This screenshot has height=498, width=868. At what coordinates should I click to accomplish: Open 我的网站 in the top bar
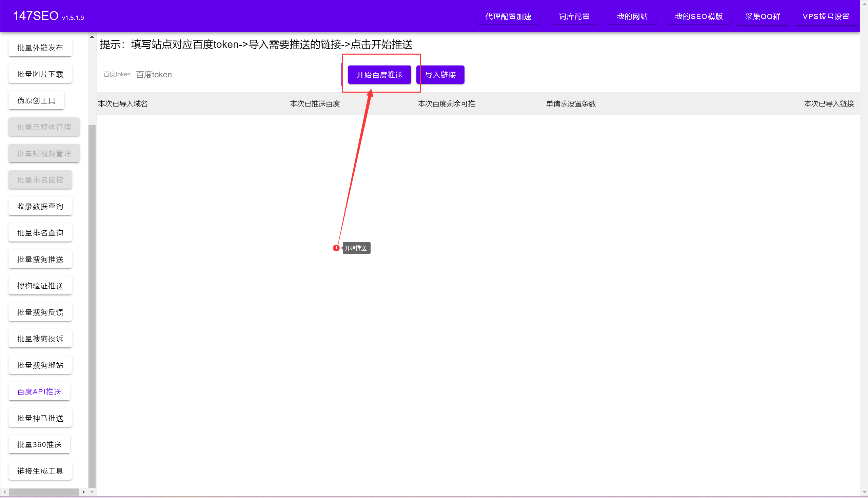pyautogui.click(x=632, y=16)
